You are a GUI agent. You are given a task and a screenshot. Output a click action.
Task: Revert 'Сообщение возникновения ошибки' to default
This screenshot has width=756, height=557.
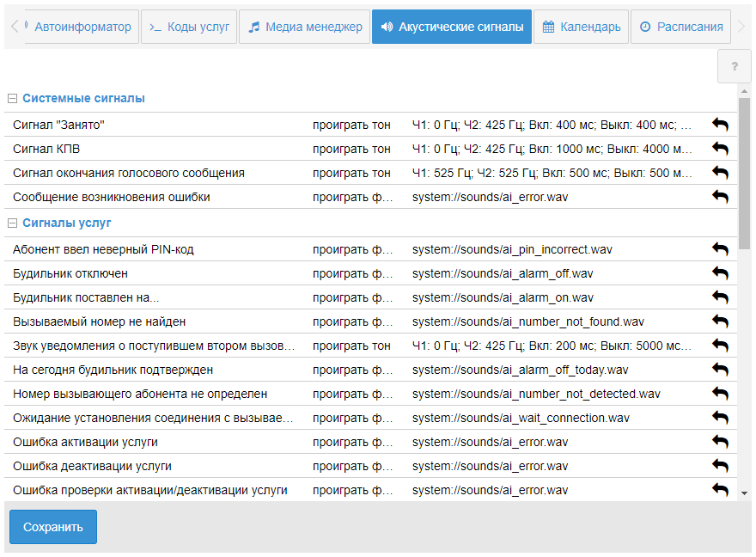tap(720, 198)
